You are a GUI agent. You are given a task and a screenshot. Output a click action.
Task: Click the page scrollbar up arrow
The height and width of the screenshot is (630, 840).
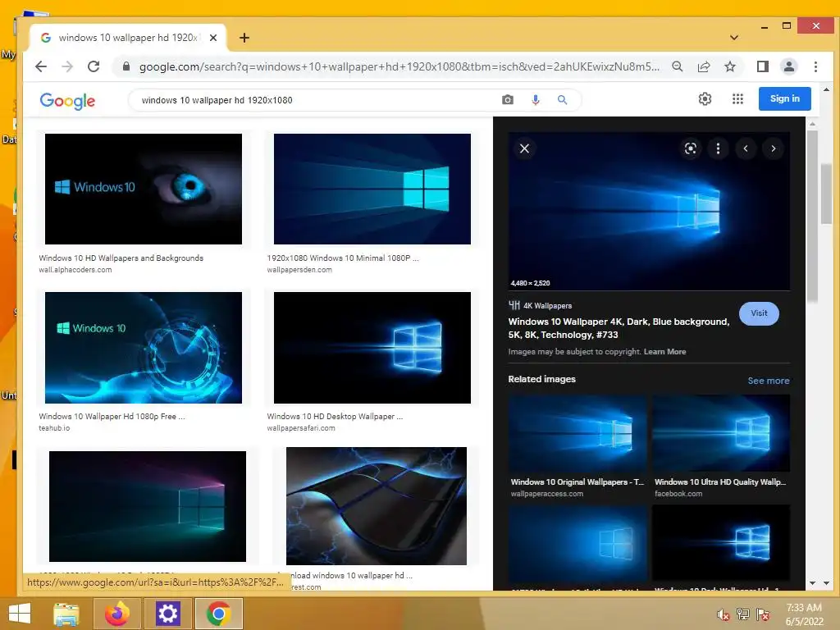(826, 90)
